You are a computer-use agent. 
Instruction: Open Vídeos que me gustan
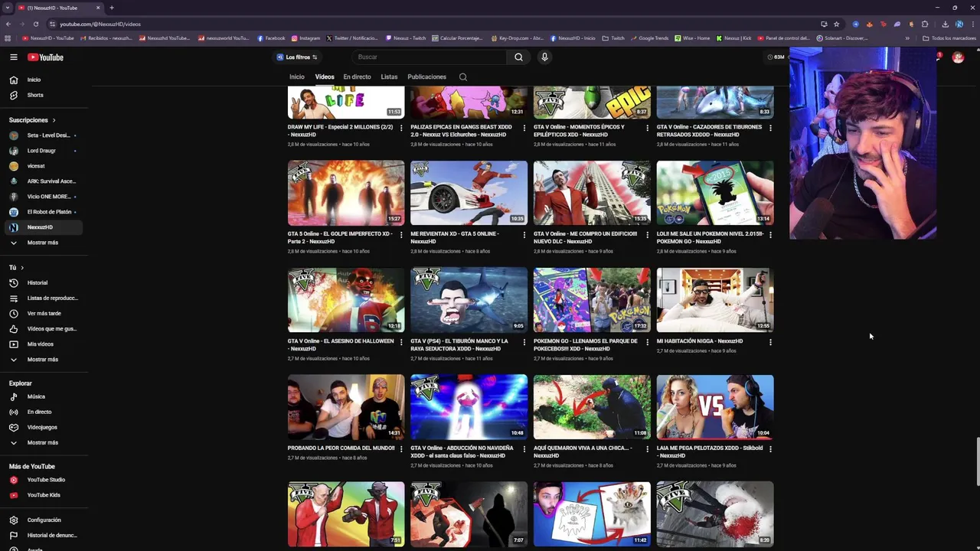(x=44, y=328)
